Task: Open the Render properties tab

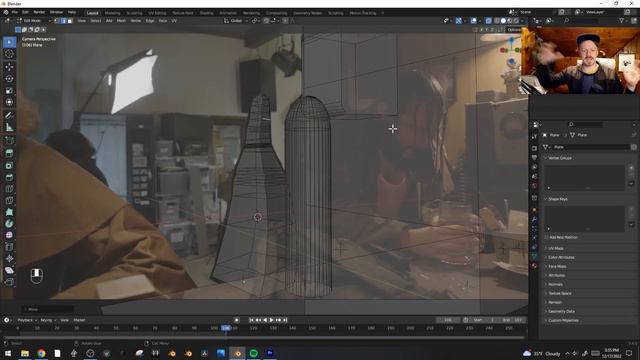Action: click(x=534, y=148)
